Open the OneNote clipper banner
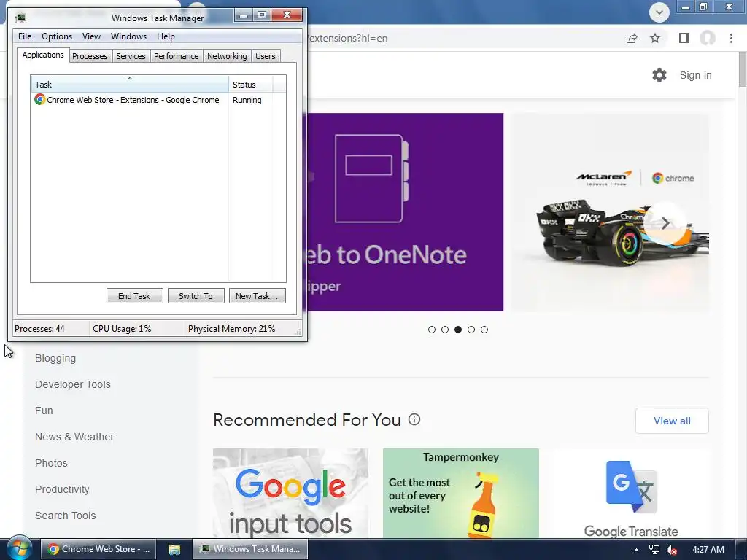Screen dimensions: 747x560 pos(406,212)
